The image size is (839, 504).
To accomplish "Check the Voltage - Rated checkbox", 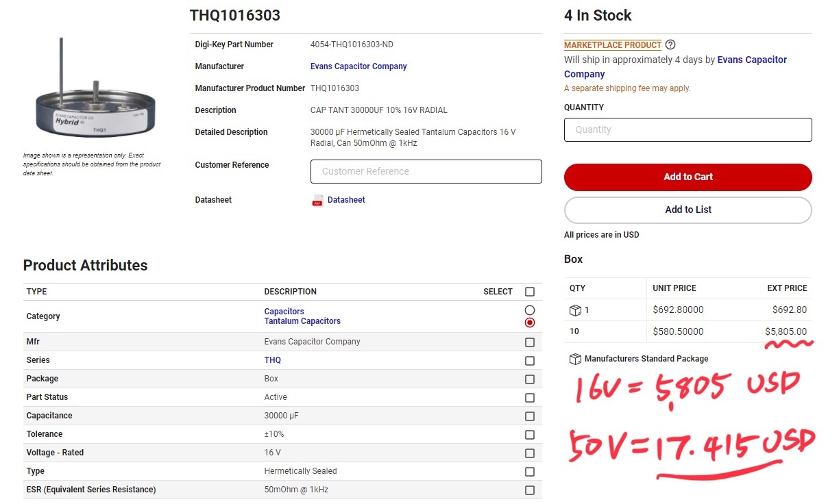I will click(x=529, y=453).
